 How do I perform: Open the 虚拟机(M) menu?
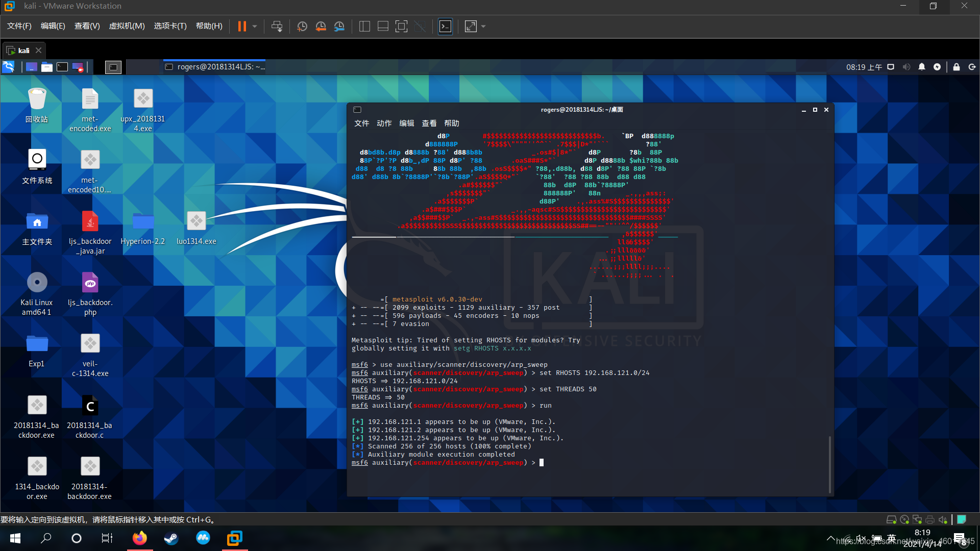click(x=127, y=26)
